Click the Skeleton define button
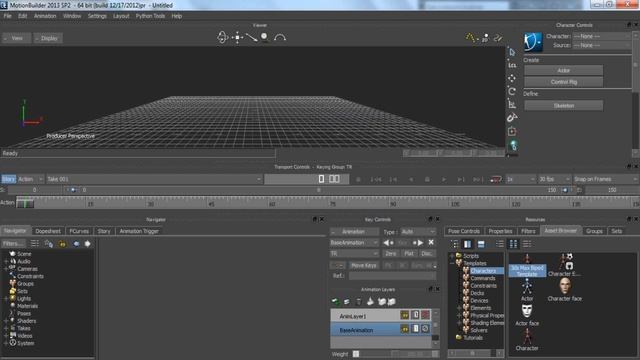640x360 pixels. click(x=563, y=105)
